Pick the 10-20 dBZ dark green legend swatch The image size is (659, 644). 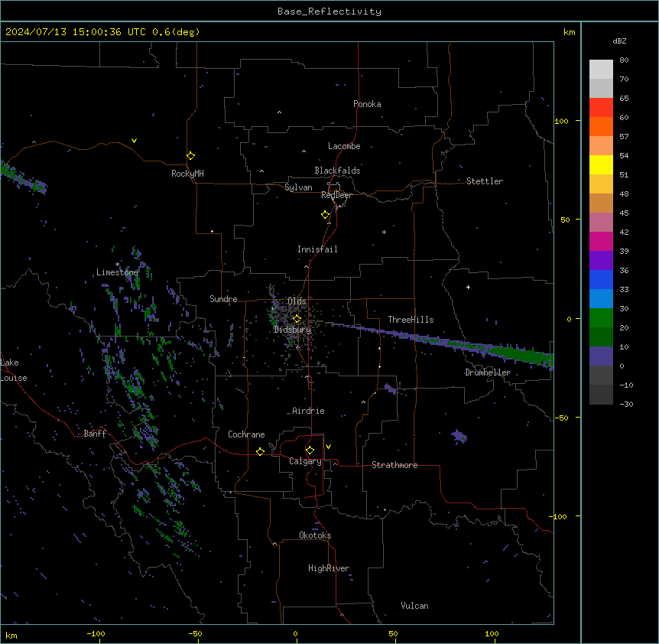tap(601, 337)
